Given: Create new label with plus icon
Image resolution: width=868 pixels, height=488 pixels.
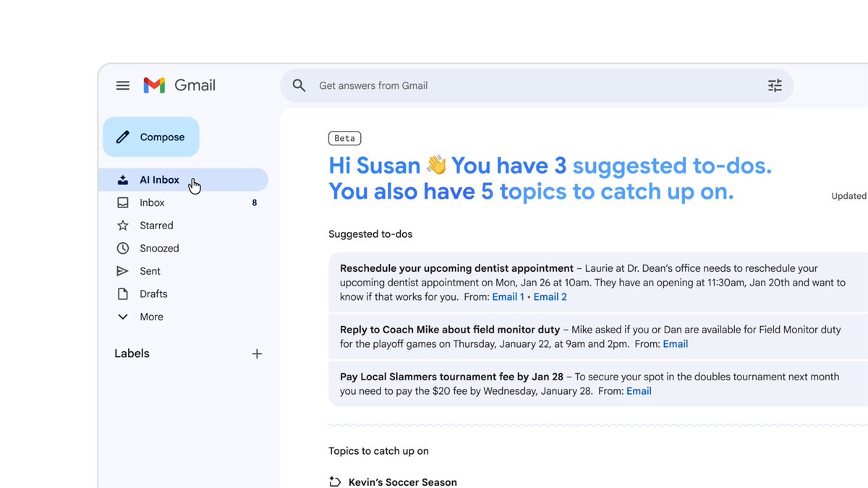Looking at the screenshot, I should [257, 354].
